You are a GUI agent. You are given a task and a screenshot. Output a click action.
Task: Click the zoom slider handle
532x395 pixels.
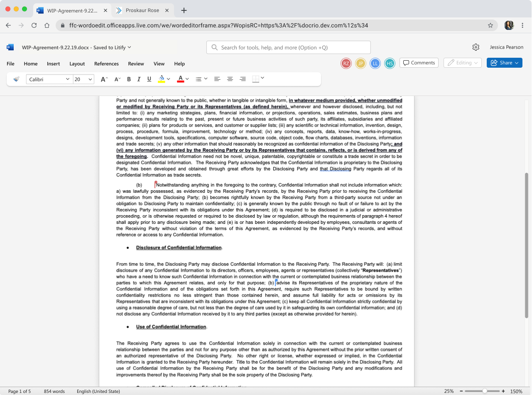click(485, 391)
